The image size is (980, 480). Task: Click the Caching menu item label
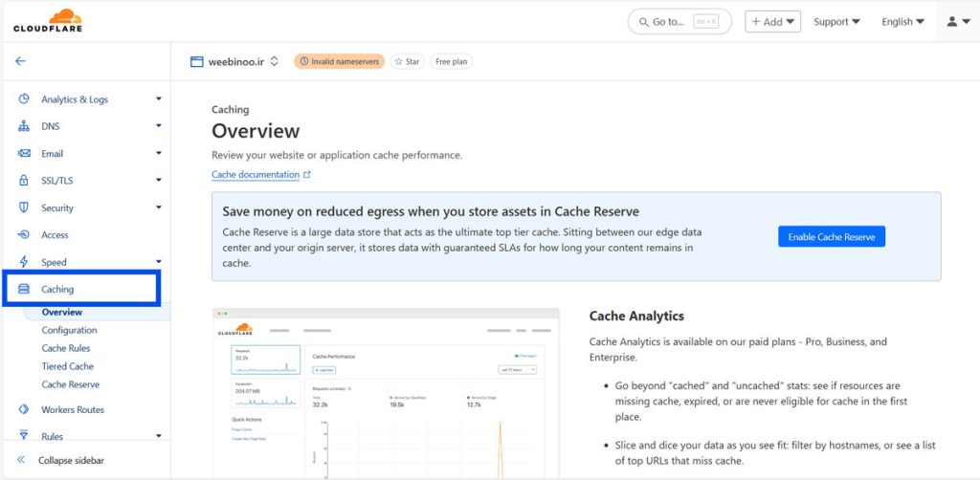pos(57,289)
